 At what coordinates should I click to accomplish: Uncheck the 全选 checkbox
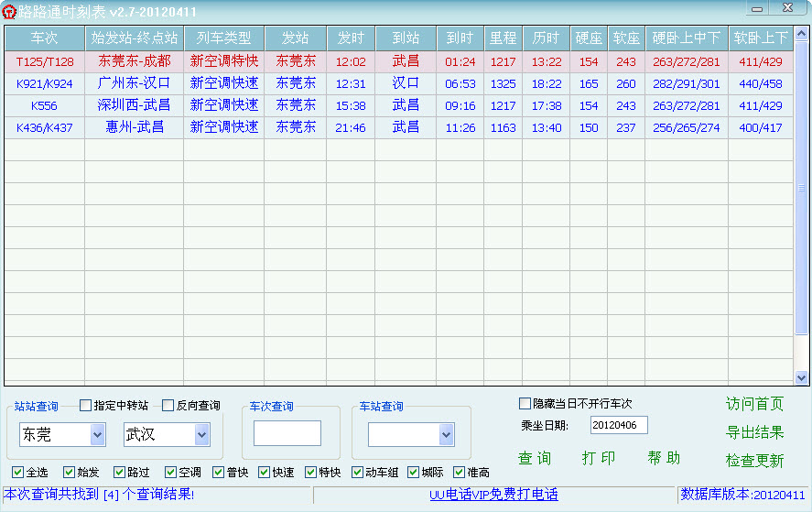(x=17, y=472)
